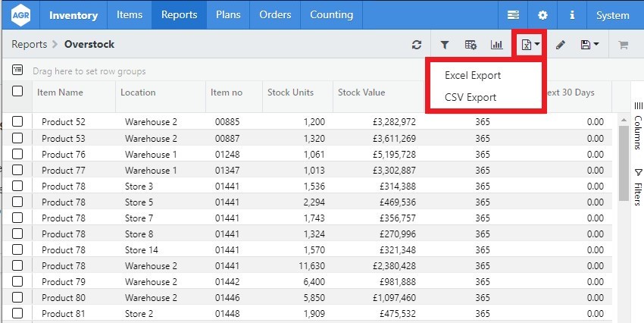Viewport: 644px width, 323px height.
Task: Click the stock value £981,888
Action: pos(398,282)
